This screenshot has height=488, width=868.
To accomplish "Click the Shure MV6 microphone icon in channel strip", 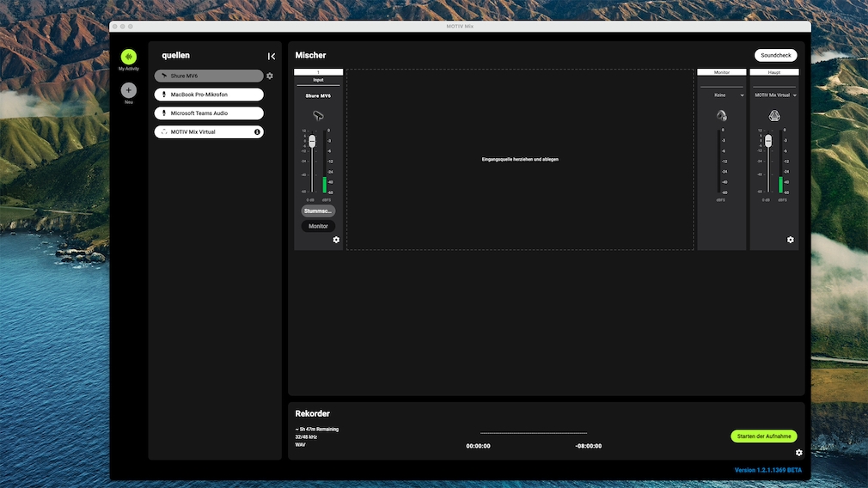I will click(x=318, y=116).
